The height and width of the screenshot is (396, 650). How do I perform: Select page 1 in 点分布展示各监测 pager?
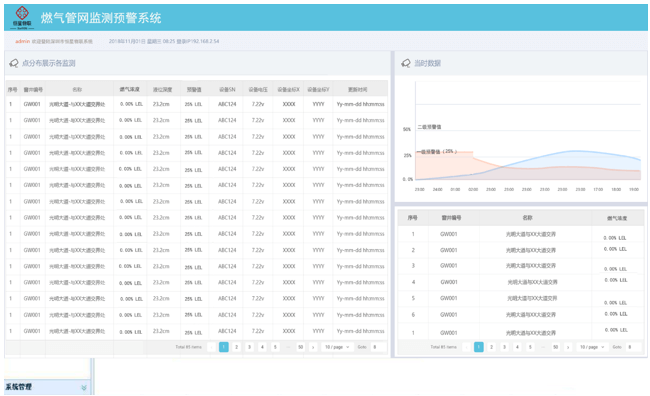point(223,347)
